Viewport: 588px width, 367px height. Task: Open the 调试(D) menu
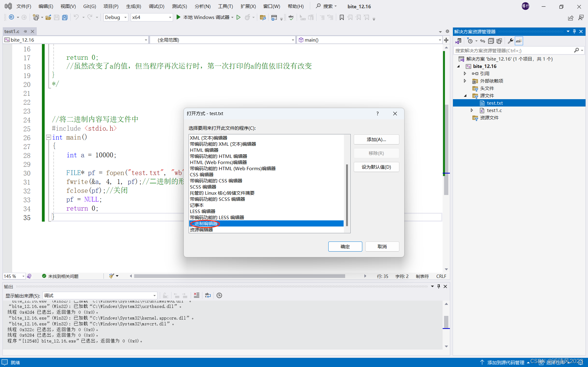point(156,6)
